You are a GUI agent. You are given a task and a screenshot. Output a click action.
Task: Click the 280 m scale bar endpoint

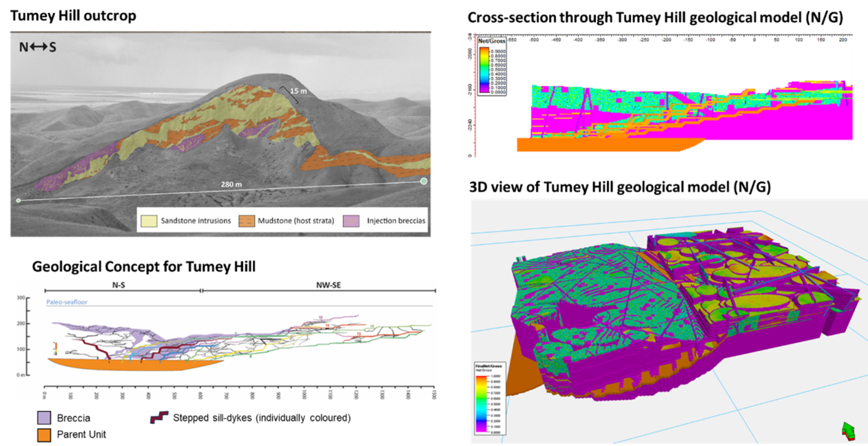[424, 182]
